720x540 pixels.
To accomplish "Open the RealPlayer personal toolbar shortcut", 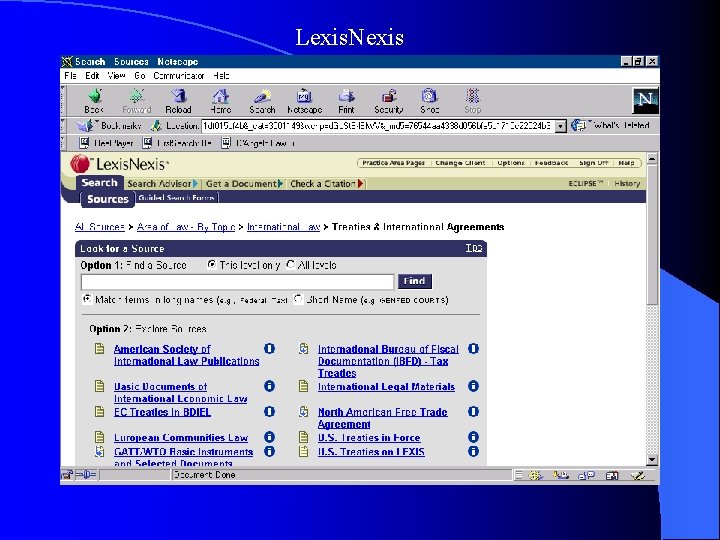I will (x=106, y=143).
